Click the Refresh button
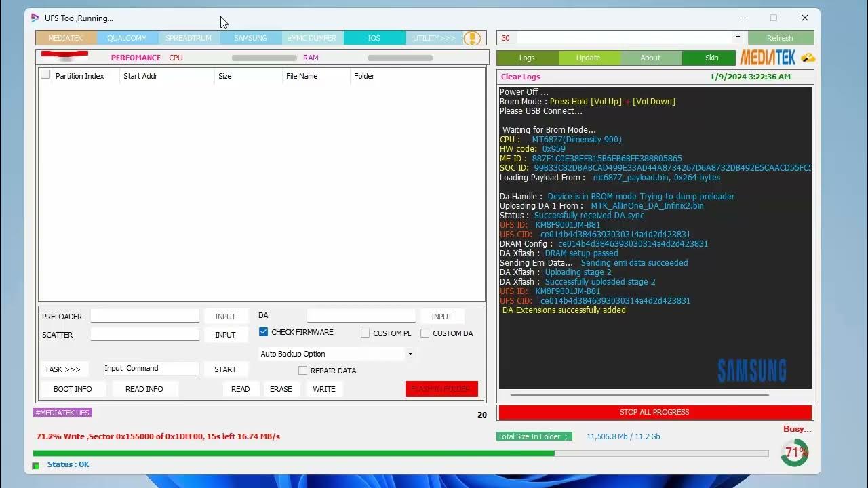 click(x=780, y=38)
